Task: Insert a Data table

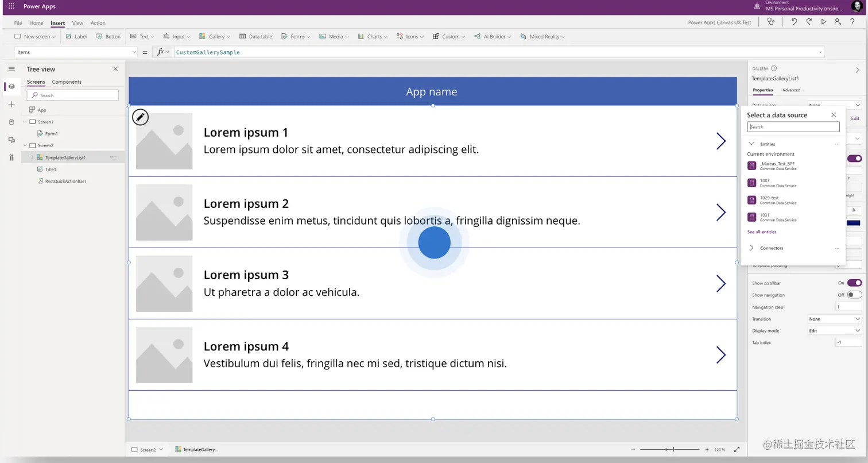Action: pos(255,36)
